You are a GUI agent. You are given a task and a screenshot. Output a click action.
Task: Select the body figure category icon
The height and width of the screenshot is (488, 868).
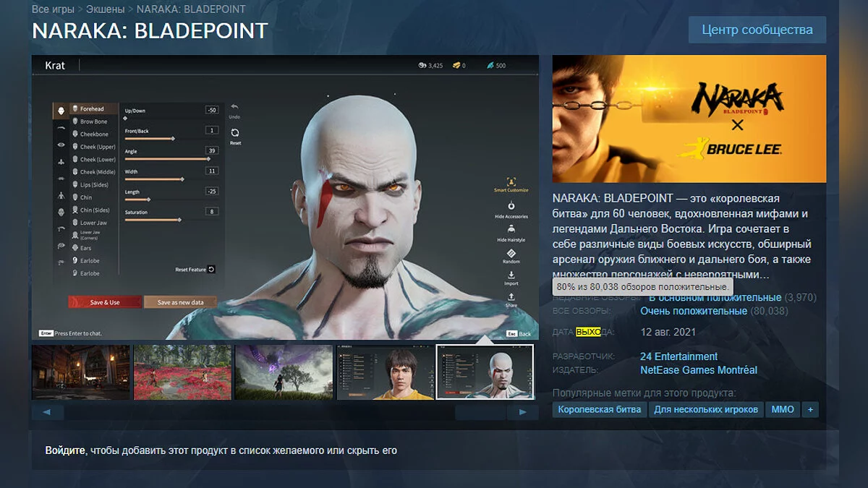61,195
